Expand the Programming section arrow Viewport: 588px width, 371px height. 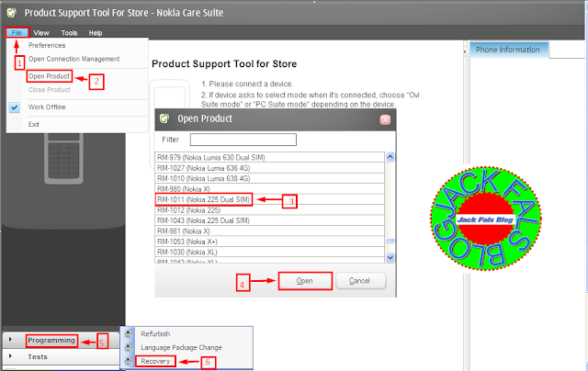pos(10,340)
